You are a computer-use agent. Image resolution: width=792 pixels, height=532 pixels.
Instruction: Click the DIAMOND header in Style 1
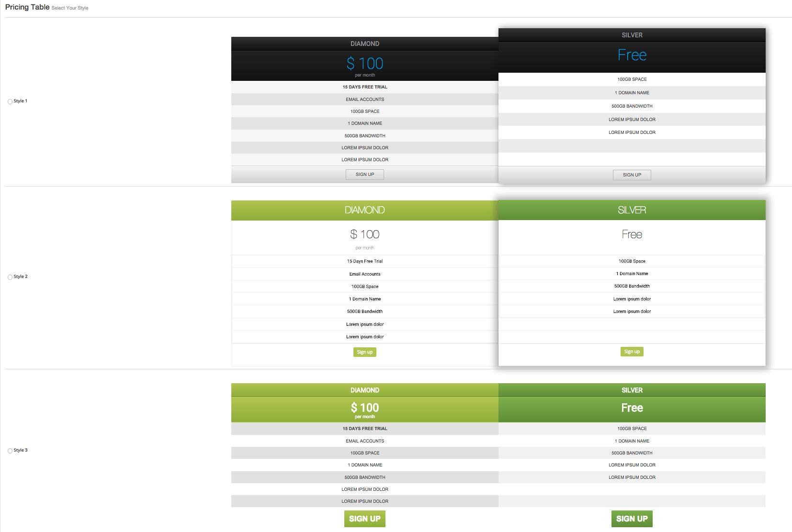click(364, 44)
